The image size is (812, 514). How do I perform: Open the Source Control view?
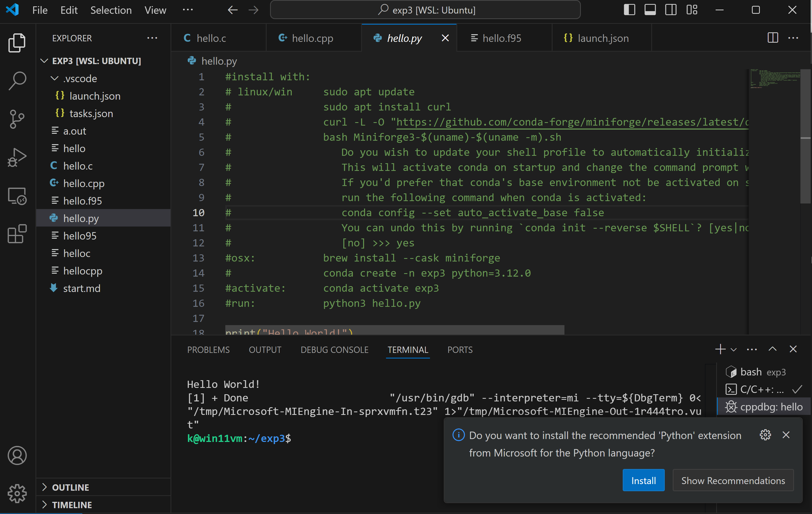coord(17,119)
